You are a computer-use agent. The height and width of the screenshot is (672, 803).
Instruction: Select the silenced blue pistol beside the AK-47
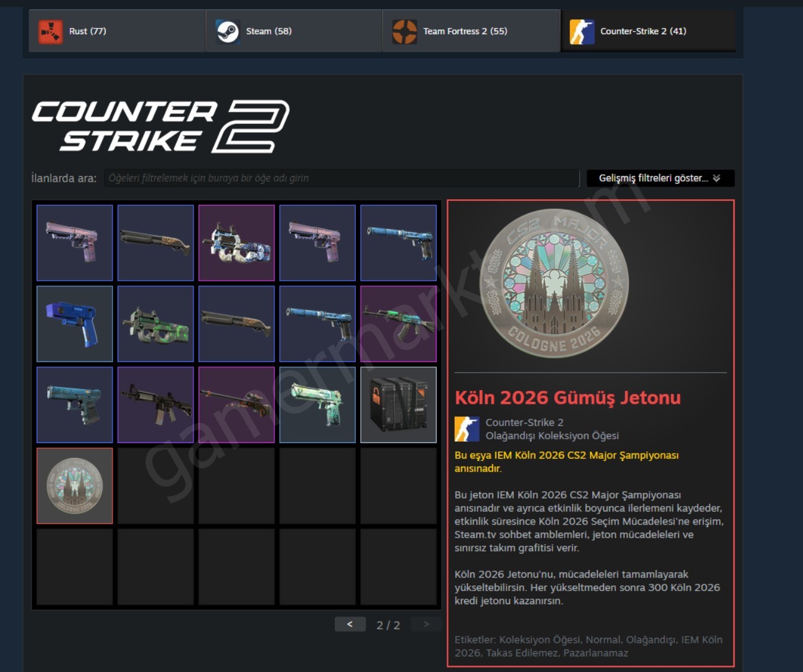click(x=317, y=324)
